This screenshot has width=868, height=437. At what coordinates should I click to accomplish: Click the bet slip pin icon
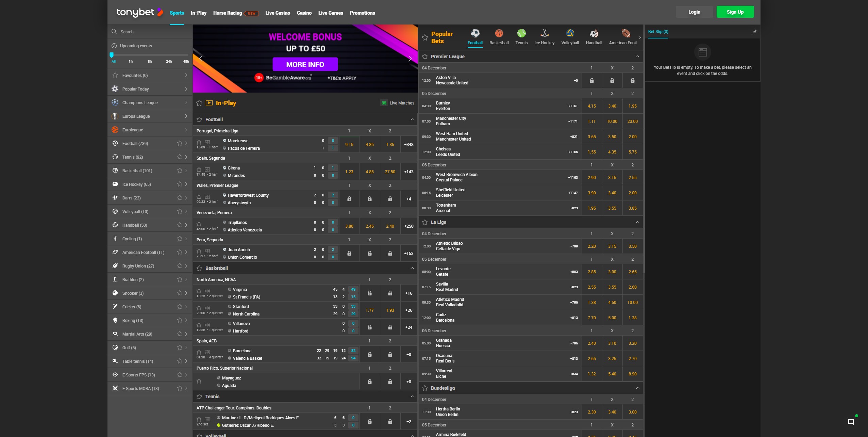754,32
